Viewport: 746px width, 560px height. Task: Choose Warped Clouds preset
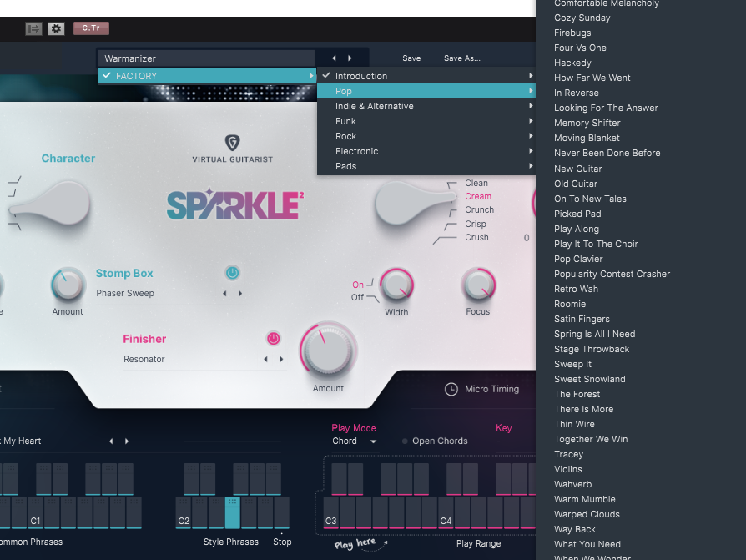click(x=587, y=514)
